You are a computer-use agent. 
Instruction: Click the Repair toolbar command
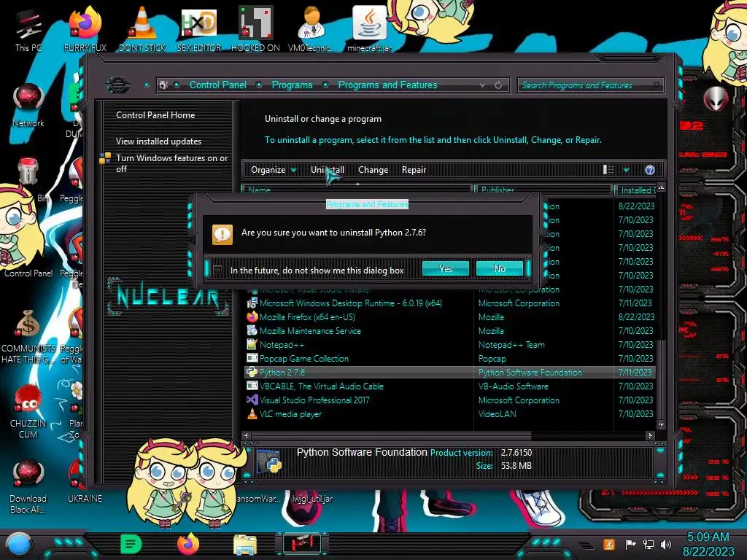(414, 170)
